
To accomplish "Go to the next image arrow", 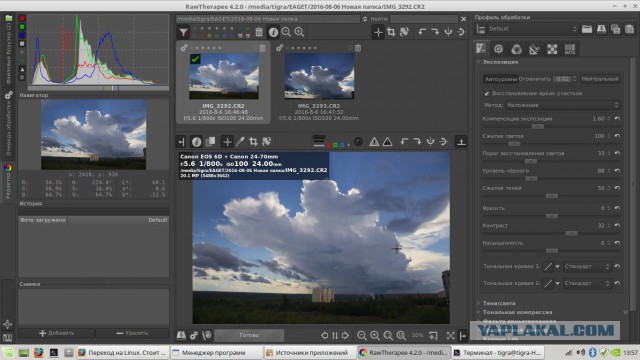I will click(345, 335).
